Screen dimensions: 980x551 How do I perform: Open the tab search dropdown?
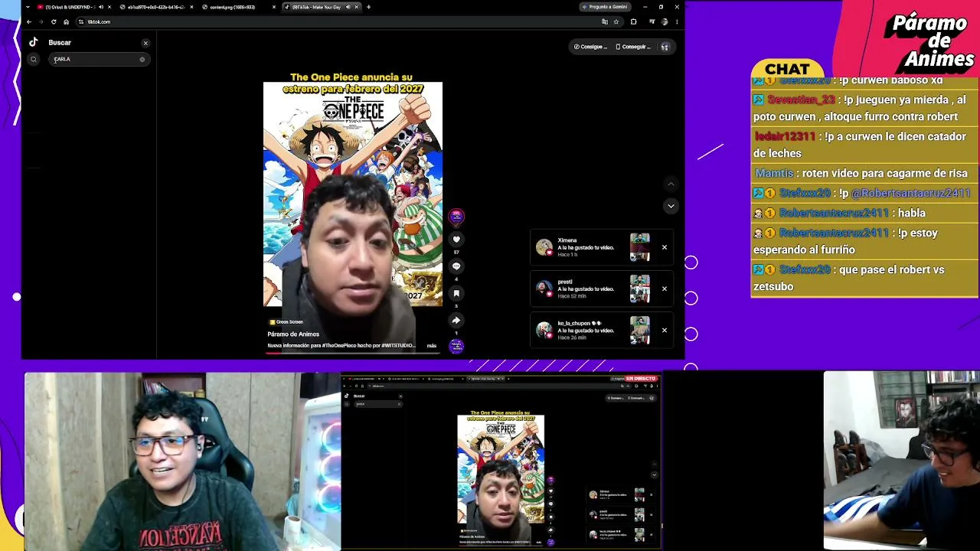[28, 7]
